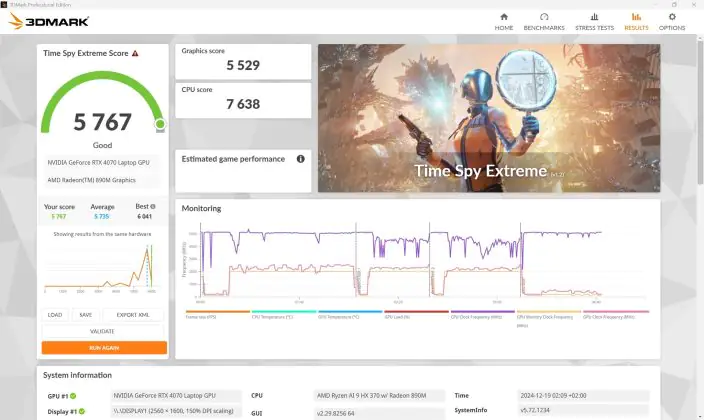This screenshot has height=420, width=704.
Task: Open Results via the bar-graph icon
Action: point(636,17)
